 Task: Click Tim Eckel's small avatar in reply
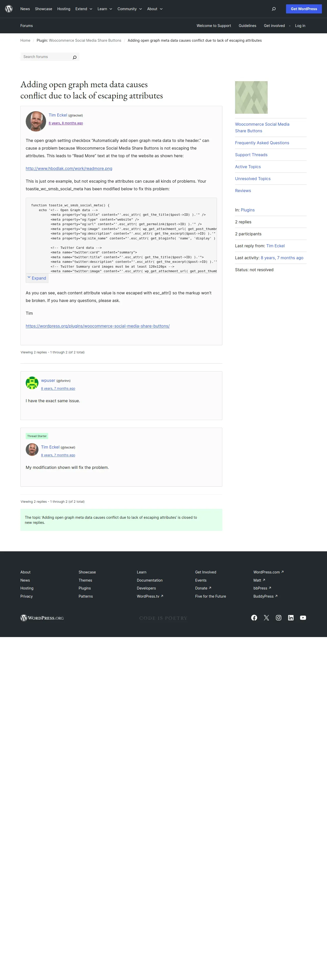[x=32, y=450]
